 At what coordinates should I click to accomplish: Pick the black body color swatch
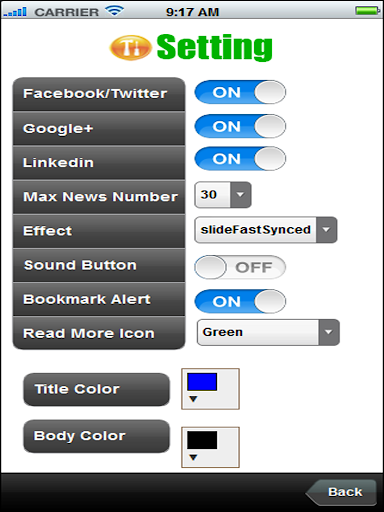(202, 440)
